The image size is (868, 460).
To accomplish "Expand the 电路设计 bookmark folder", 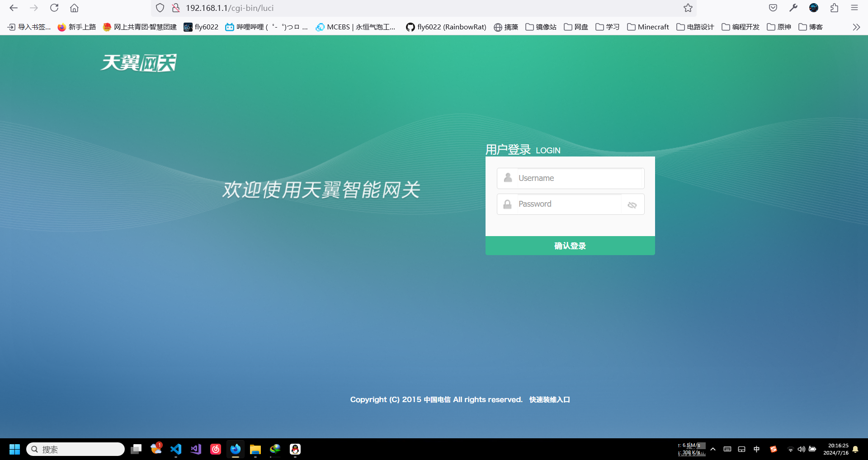I will (x=695, y=27).
